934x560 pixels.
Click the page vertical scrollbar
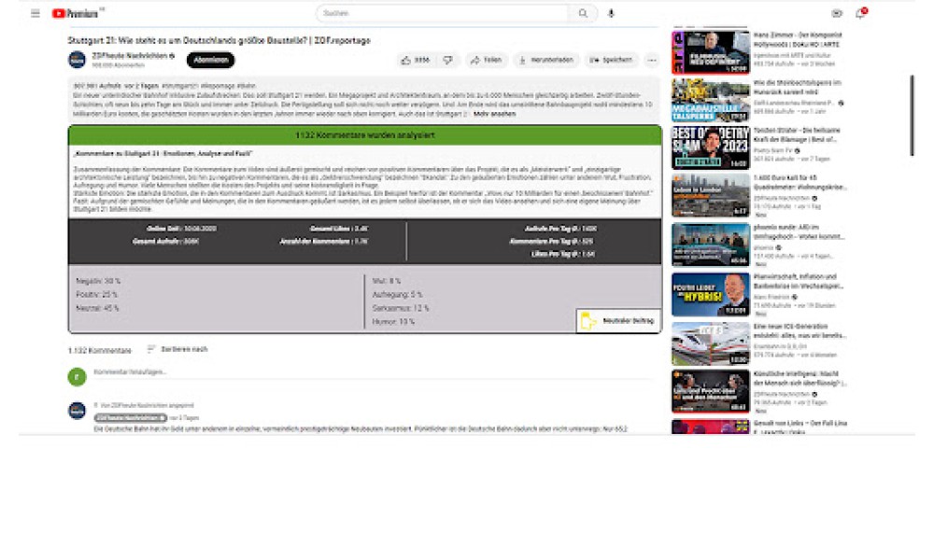[x=912, y=116]
